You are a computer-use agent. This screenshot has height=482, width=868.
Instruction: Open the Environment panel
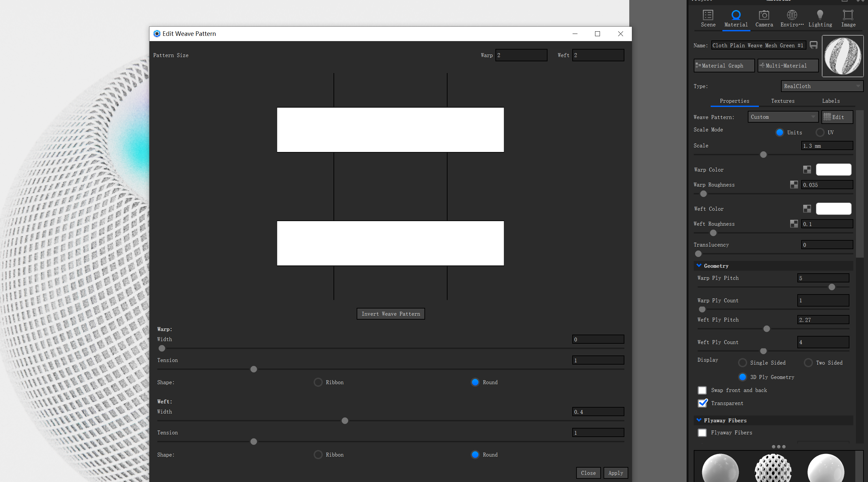792,19
